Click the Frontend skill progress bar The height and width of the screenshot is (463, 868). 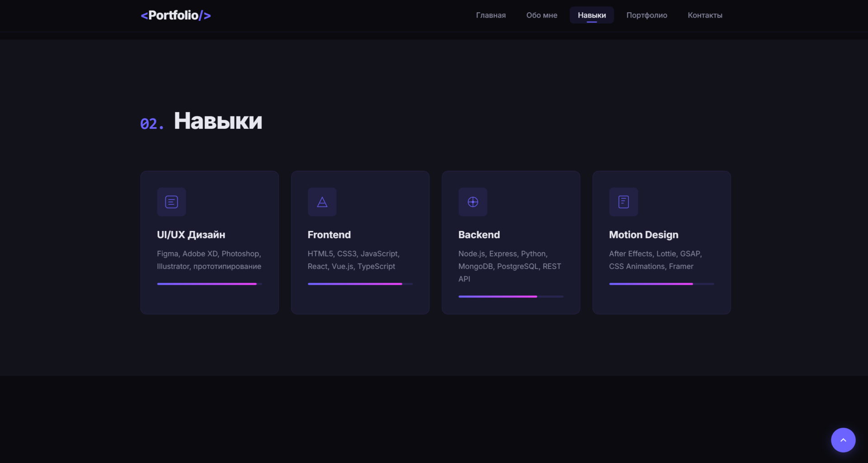tap(360, 284)
